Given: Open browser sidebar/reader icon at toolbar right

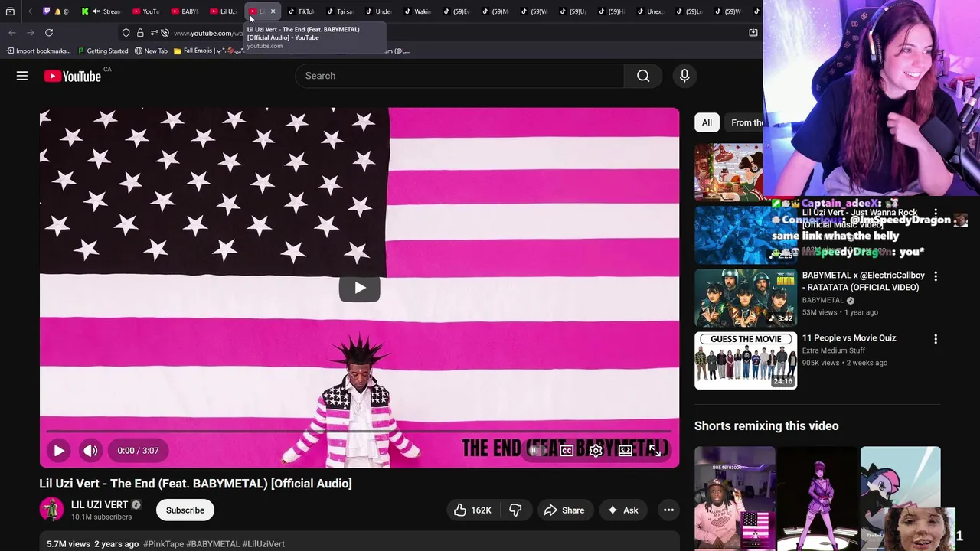Looking at the screenshot, I should [753, 33].
